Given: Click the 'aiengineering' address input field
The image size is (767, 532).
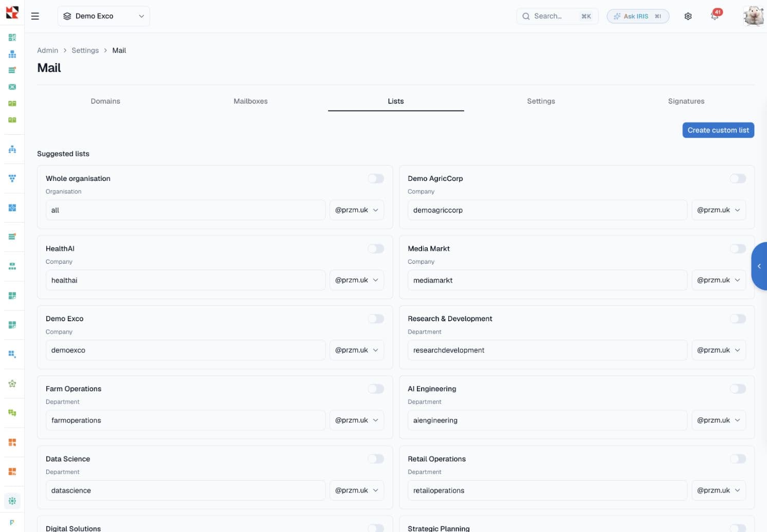Looking at the screenshot, I should point(547,420).
